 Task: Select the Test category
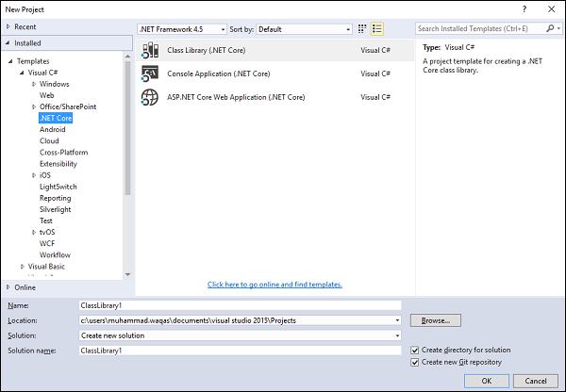[46, 220]
